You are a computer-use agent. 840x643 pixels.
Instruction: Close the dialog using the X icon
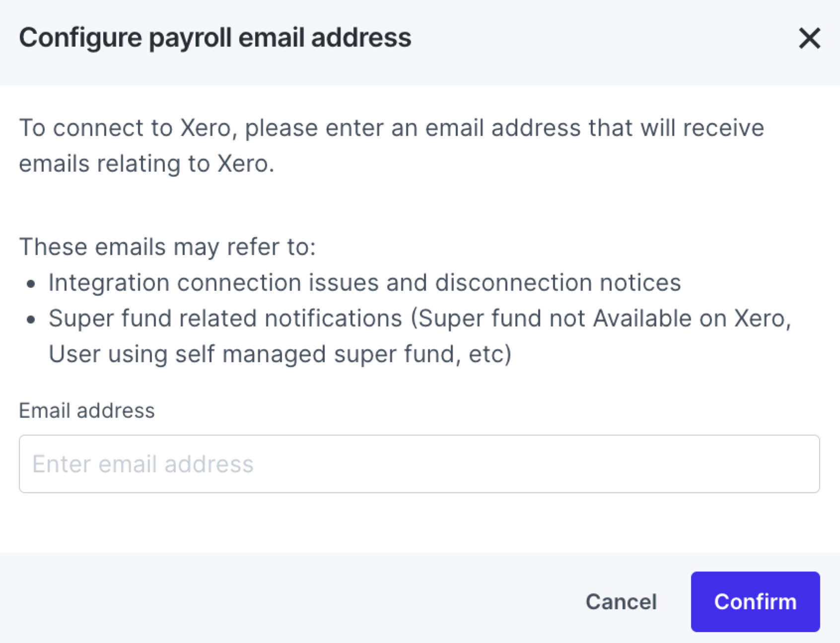[809, 38]
